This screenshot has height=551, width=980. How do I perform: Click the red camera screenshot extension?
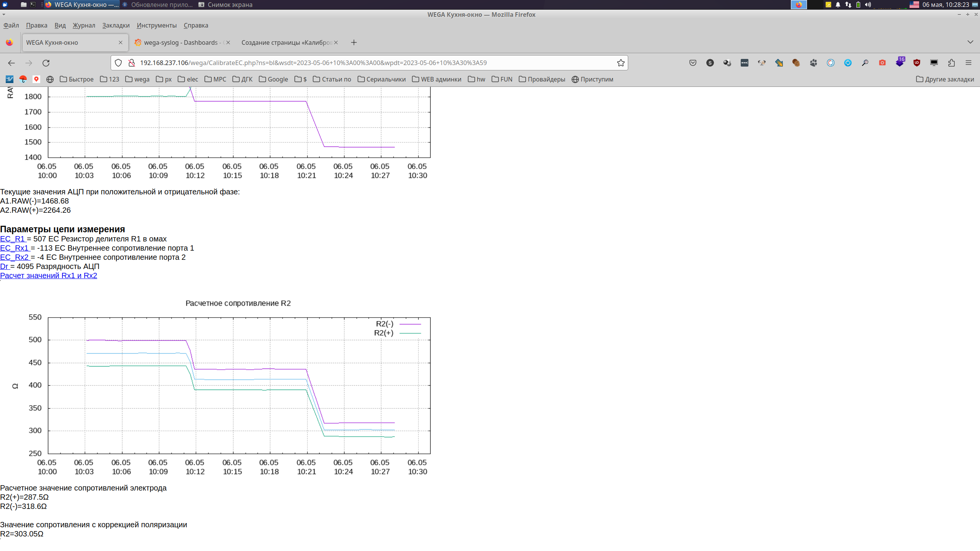coord(882,63)
